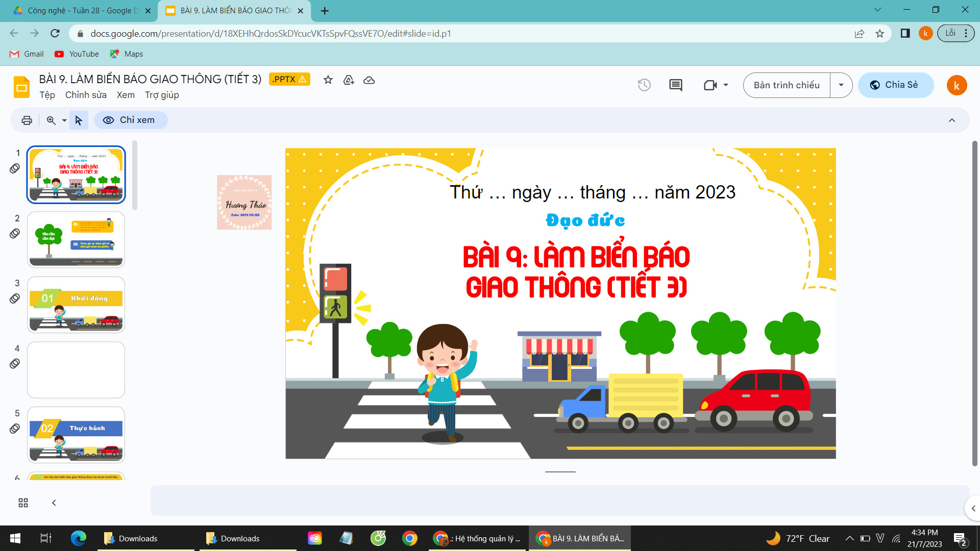This screenshot has height=551, width=980.
Task: Click the camera meeting icon
Action: coord(710,85)
